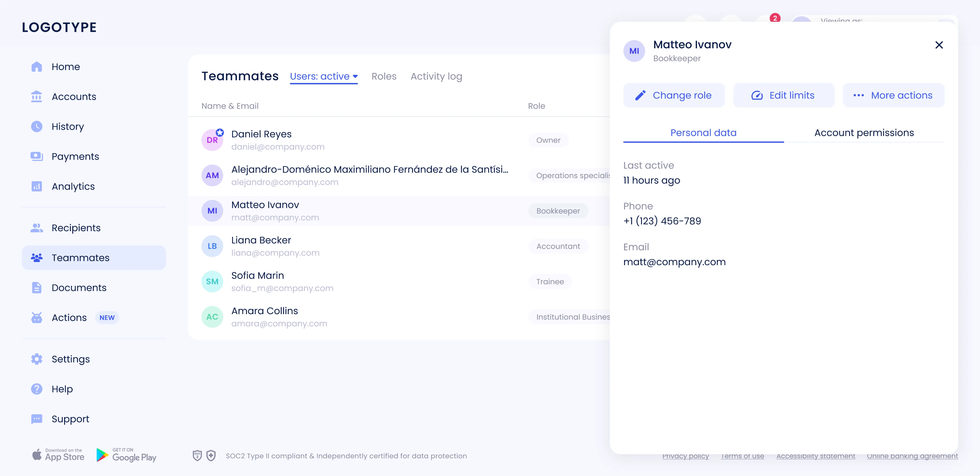980x476 pixels.
Task: Click the Help question mark icon
Action: tap(37, 389)
